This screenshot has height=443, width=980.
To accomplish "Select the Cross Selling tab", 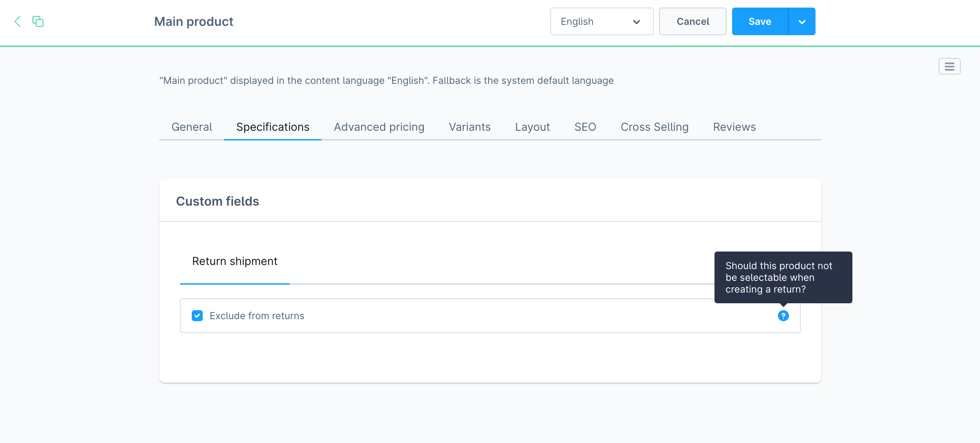I will pyautogui.click(x=655, y=126).
